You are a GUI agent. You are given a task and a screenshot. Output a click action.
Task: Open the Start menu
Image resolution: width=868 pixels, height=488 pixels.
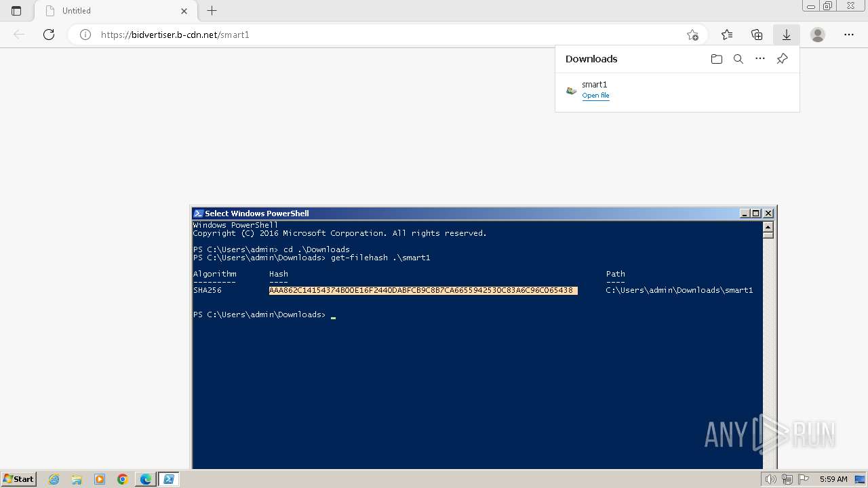[x=19, y=479]
